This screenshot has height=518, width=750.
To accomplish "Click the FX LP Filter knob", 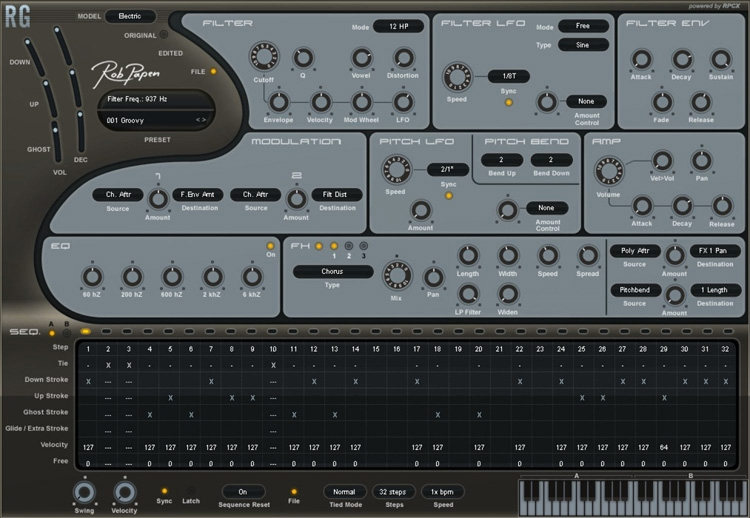I will pyautogui.click(x=468, y=294).
